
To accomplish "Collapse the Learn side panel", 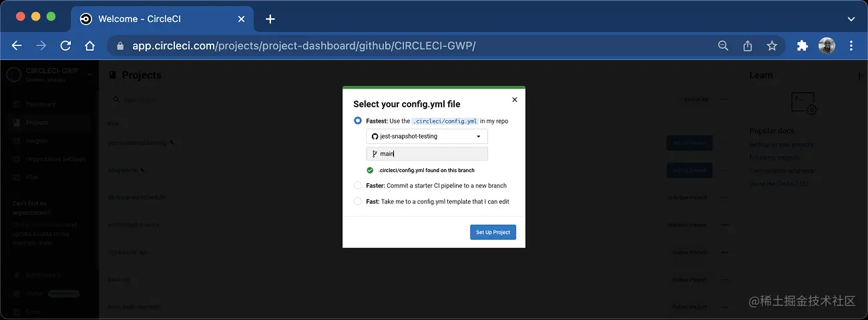I will [x=861, y=75].
